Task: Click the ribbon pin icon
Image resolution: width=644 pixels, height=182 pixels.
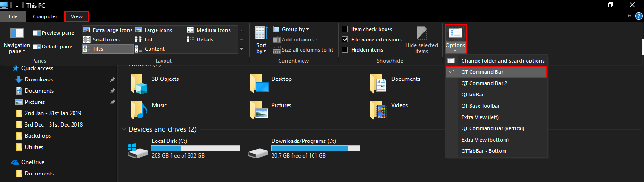Action: 628,16
